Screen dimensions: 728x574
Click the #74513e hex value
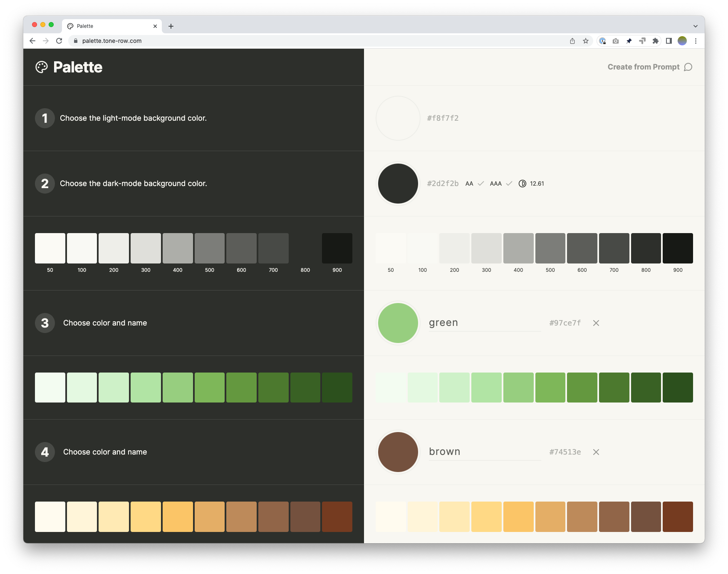click(565, 452)
